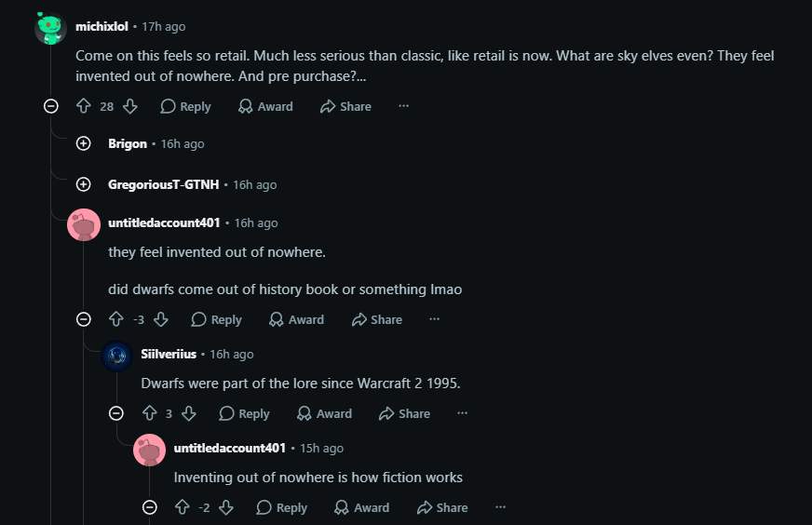
Task: Expand GregoriousT-GTNH's collapsed comment
Action: (84, 184)
